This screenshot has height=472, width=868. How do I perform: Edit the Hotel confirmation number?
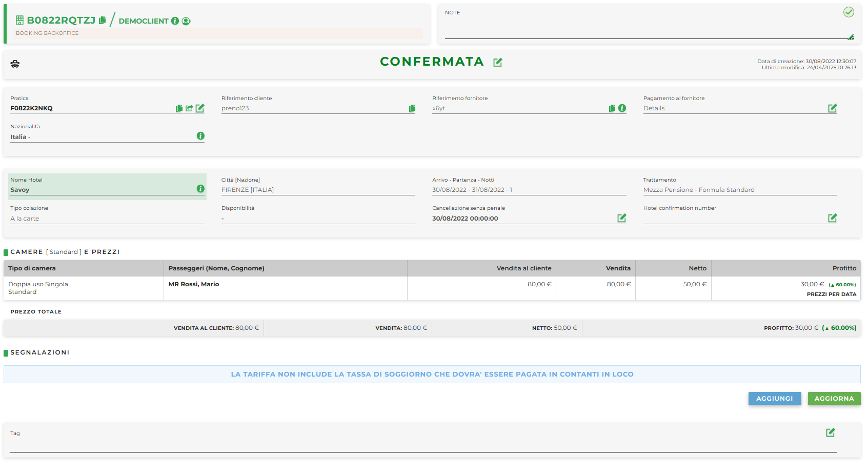832,218
